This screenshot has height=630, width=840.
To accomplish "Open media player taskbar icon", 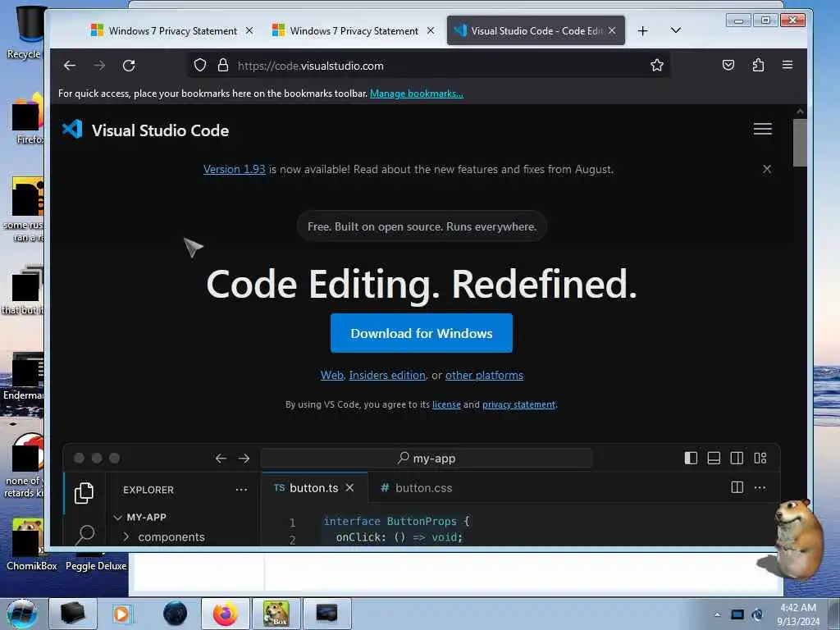I will point(121,614).
